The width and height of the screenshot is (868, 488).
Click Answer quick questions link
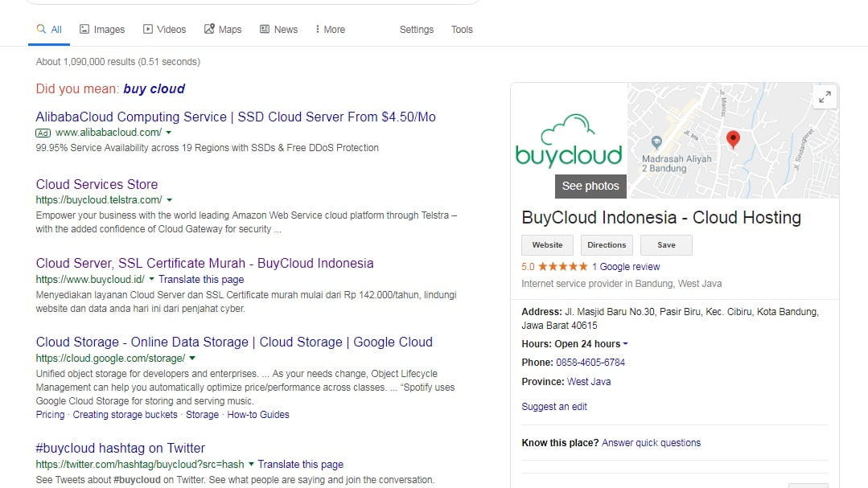(x=651, y=443)
